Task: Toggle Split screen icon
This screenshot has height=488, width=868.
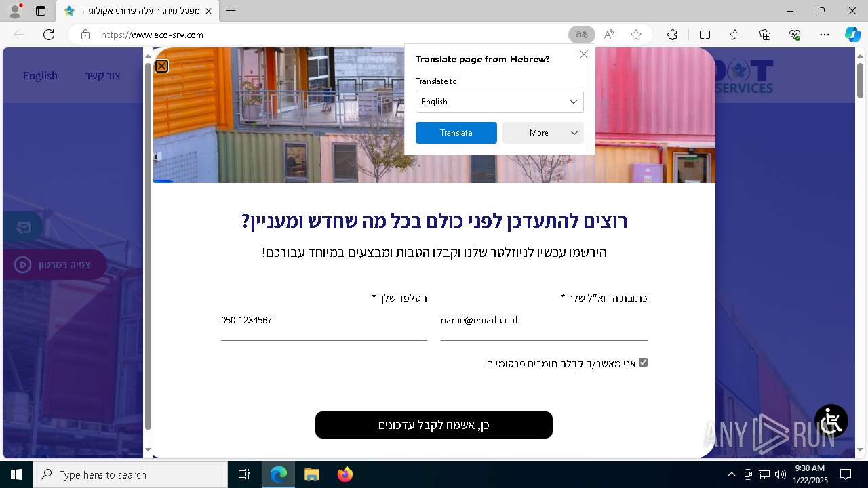Action: coord(705,35)
